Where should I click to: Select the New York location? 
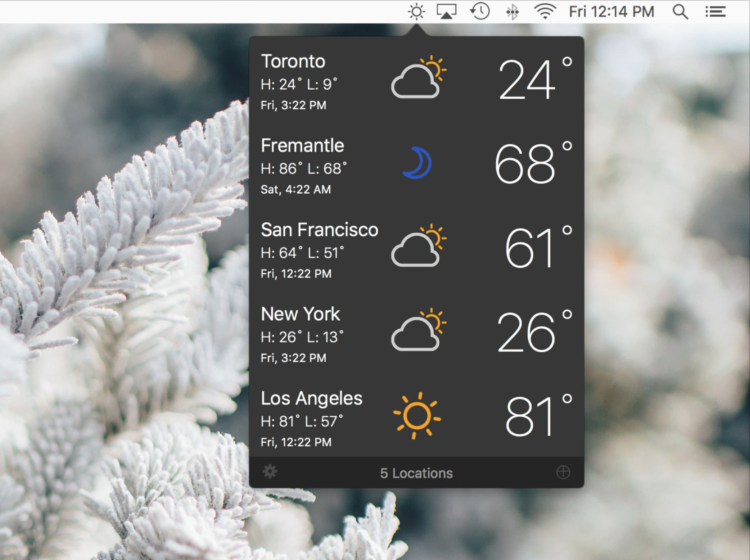click(x=300, y=314)
